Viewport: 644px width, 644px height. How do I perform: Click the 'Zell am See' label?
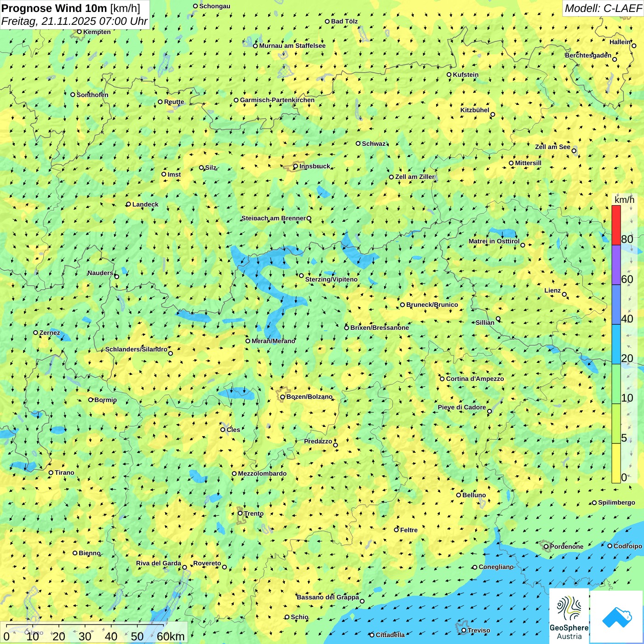point(552,147)
